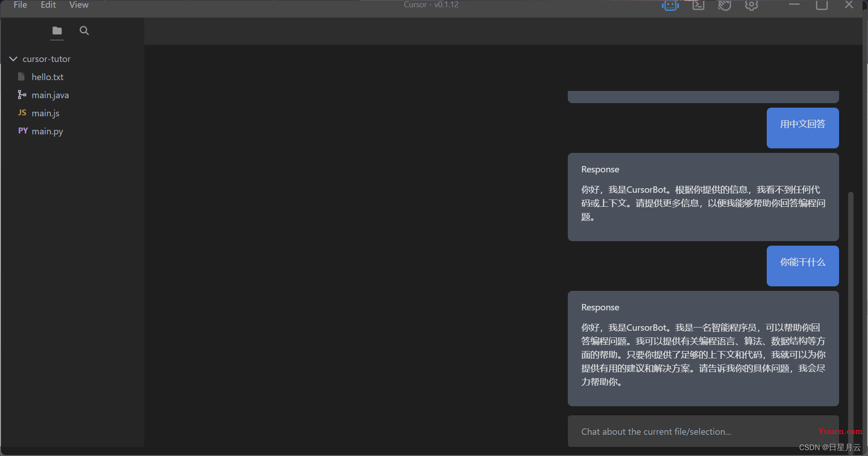The width and height of the screenshot is (868, 456).
Task: Open the Edit menu
Action: point(48,5)
